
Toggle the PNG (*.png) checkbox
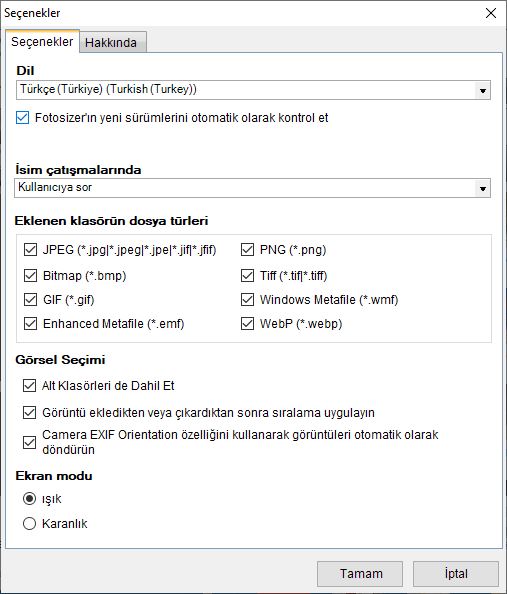[247, 250]
